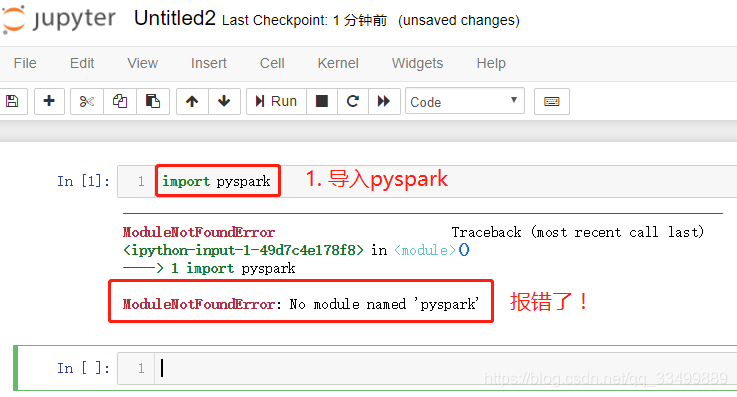Open the Code cell type dropdown
The image size is (737, 397).
pyautogui.click(x=465, y=101)
